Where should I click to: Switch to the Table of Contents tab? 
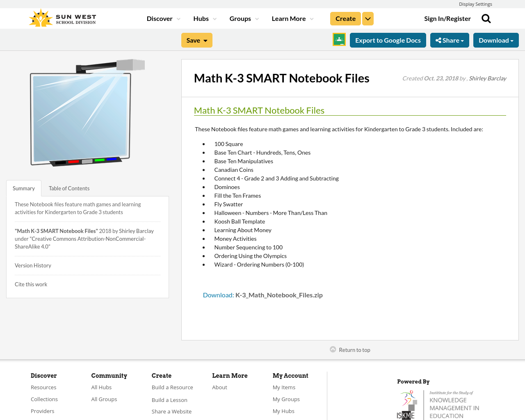coord(69,188)
